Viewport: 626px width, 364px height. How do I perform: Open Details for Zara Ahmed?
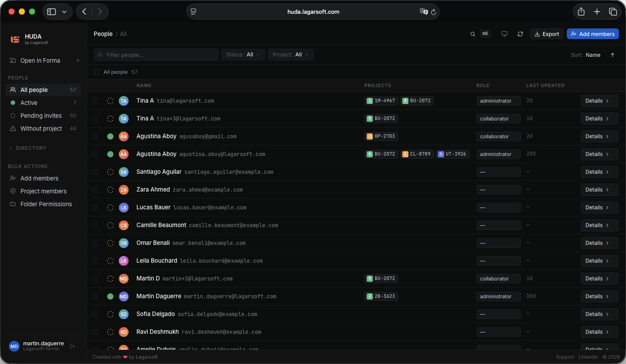(x=599, y=190)
